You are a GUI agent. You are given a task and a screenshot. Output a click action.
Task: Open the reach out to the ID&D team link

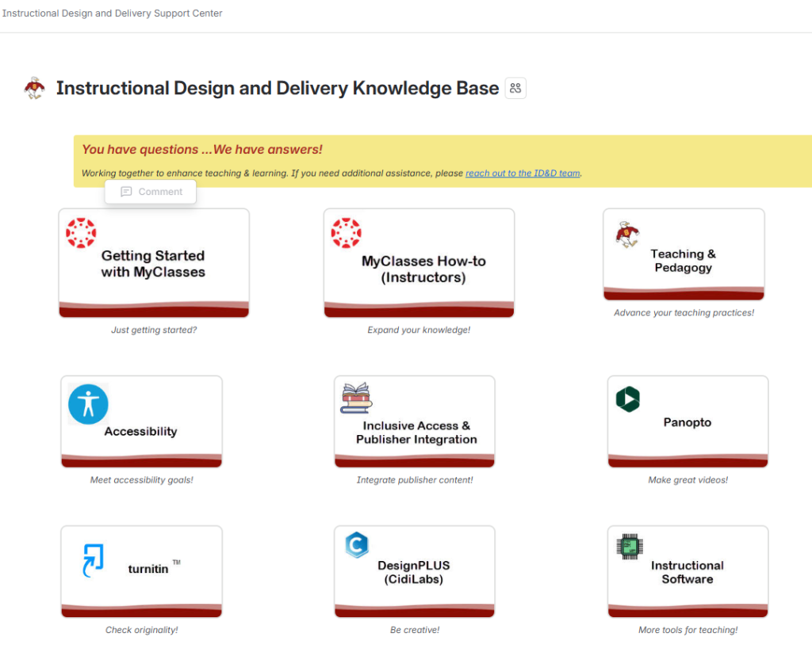click(523, 173)
